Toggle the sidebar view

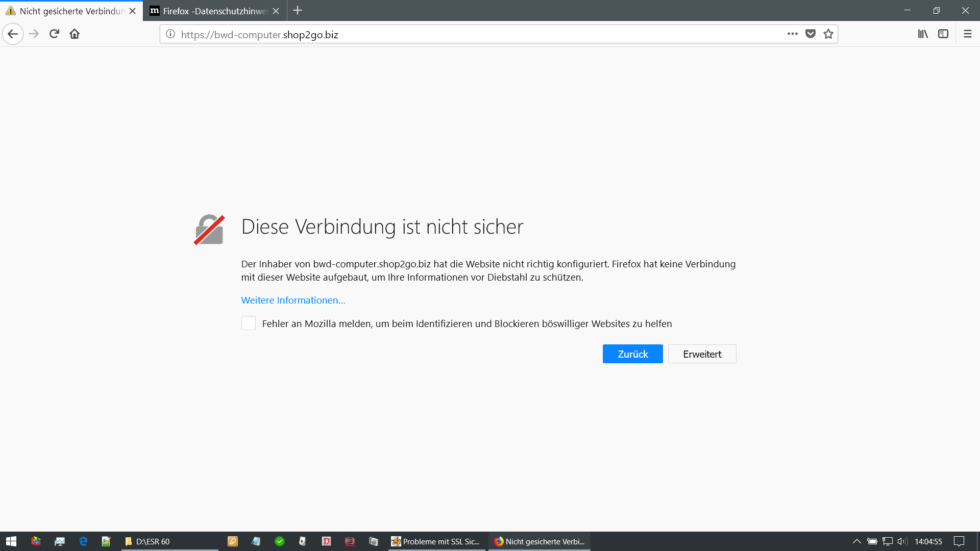tap(943, 34)
